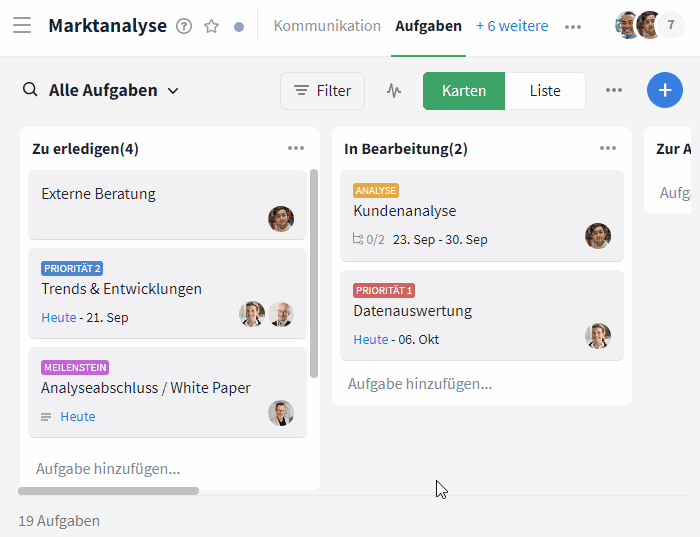This screenshot has width=700, height=537.
Task: Click the assignee avatar on Kundenanalyse card
Action: click(598, 236)
